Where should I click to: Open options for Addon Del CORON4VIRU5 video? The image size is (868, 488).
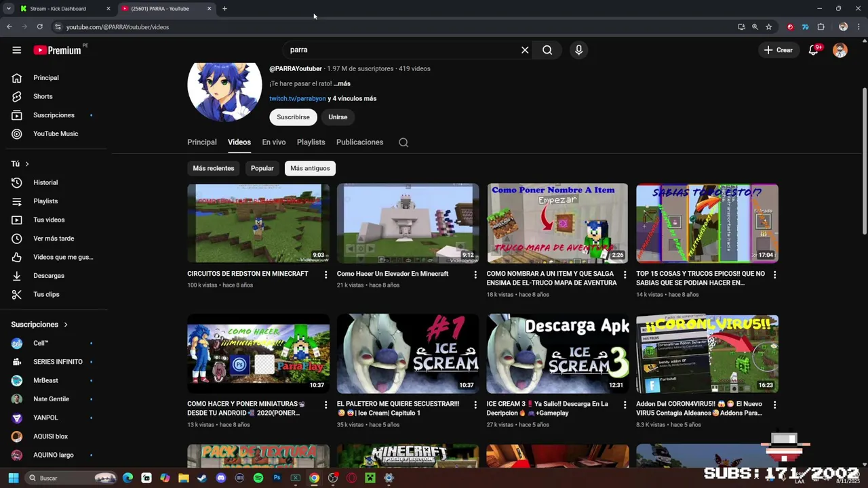pyautogui.click(x=774, y=405)
